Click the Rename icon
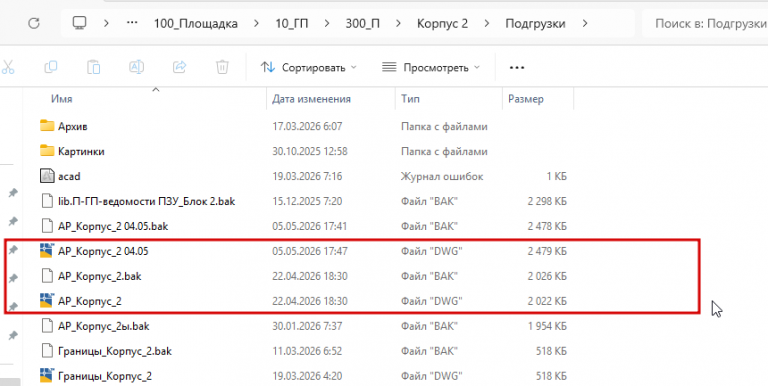768x386 pixels. point(136,67)
